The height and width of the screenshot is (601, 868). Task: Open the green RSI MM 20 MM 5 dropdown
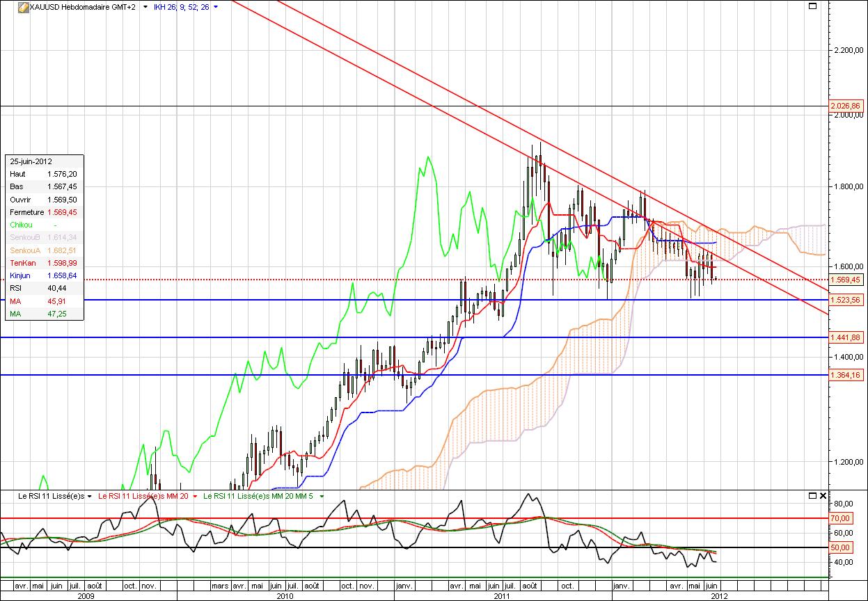click(x=322, y=496)
